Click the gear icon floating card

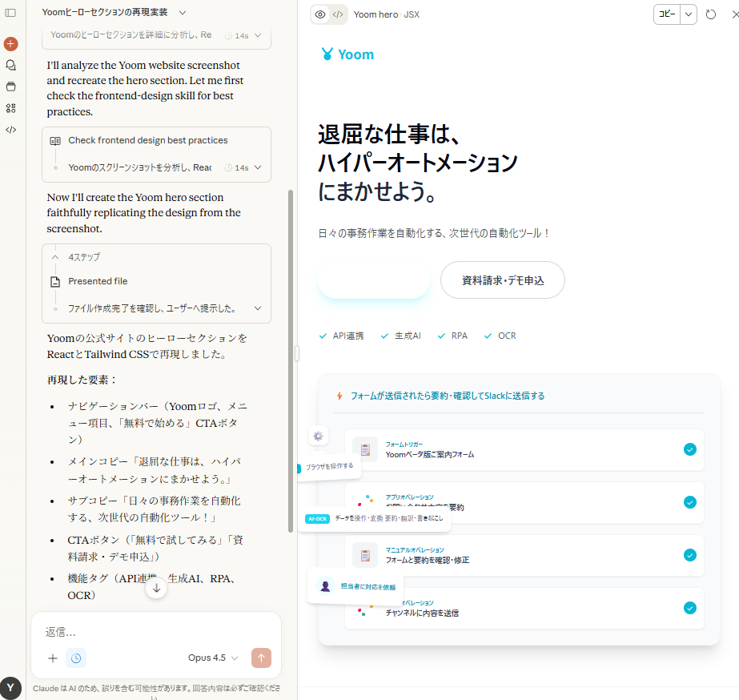click(x=318, y=436)
